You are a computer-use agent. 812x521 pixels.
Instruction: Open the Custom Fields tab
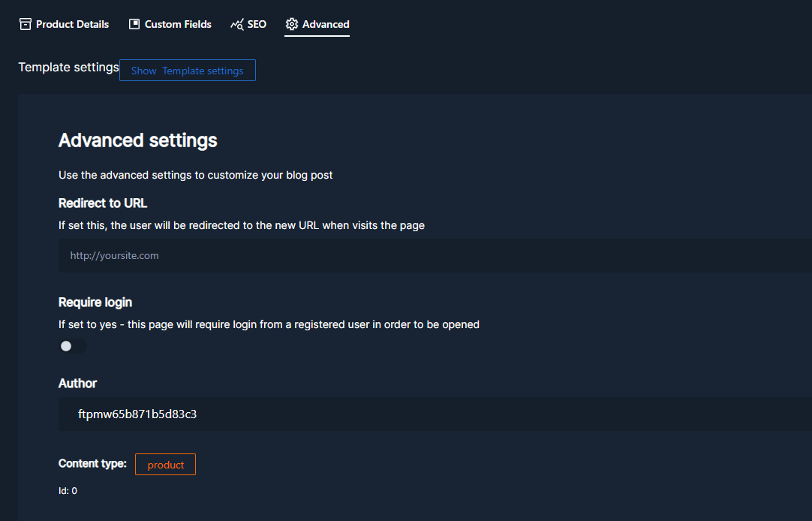(178, 24)
